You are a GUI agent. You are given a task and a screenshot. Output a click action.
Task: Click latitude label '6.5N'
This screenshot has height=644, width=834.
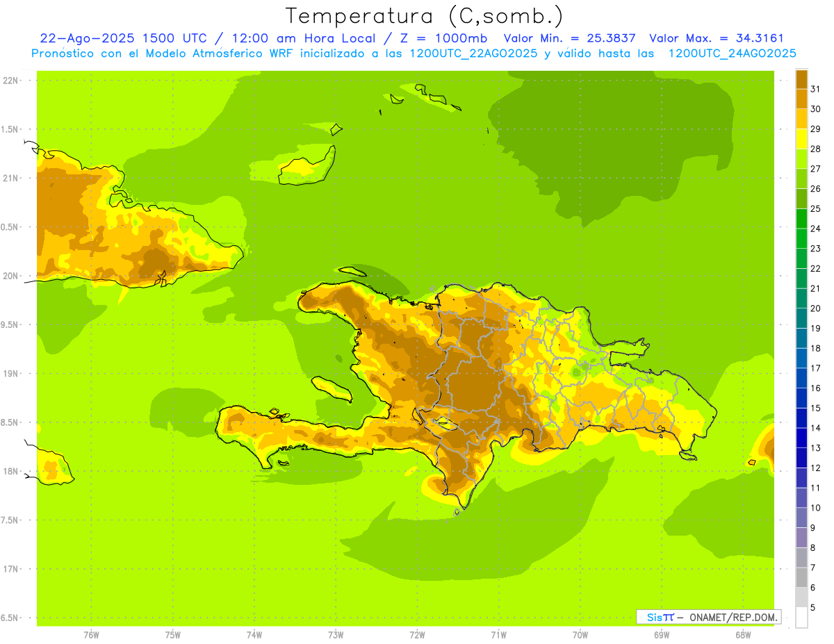(10, 618)
